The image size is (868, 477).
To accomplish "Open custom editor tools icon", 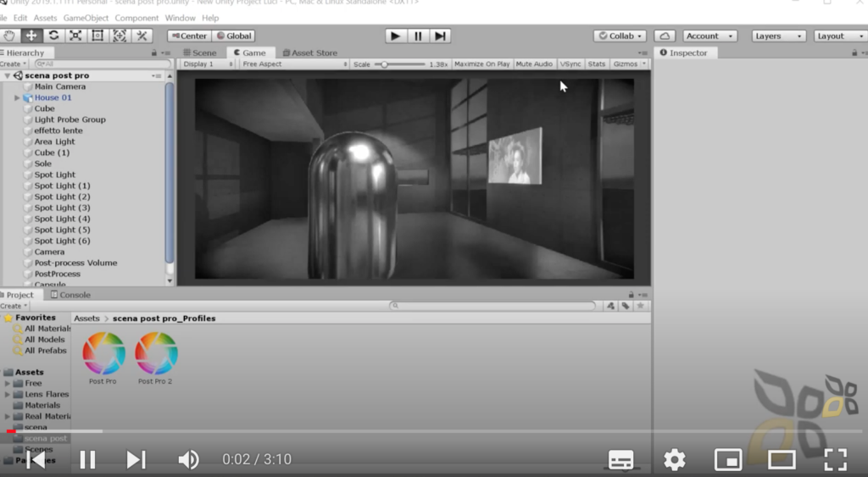I will [142, 36].
